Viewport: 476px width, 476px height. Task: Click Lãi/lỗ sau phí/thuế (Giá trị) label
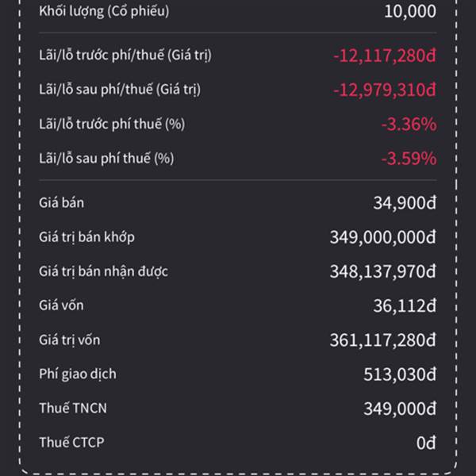[119, 90]
